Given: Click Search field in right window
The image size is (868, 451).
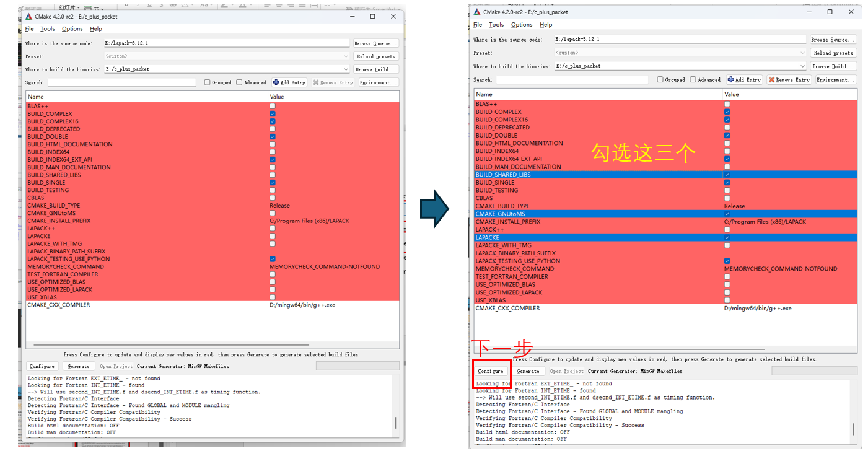Looking at the screenshot, I should point(572,79).
